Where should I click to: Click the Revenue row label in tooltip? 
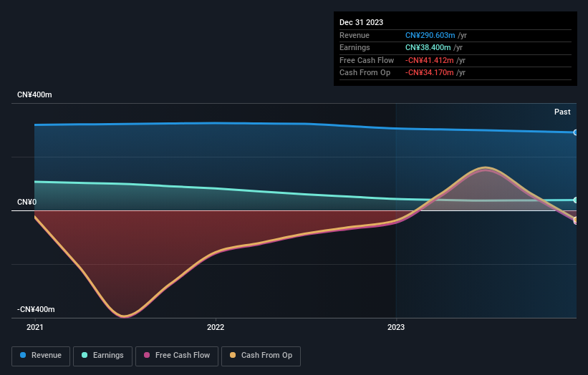(355, 35)
